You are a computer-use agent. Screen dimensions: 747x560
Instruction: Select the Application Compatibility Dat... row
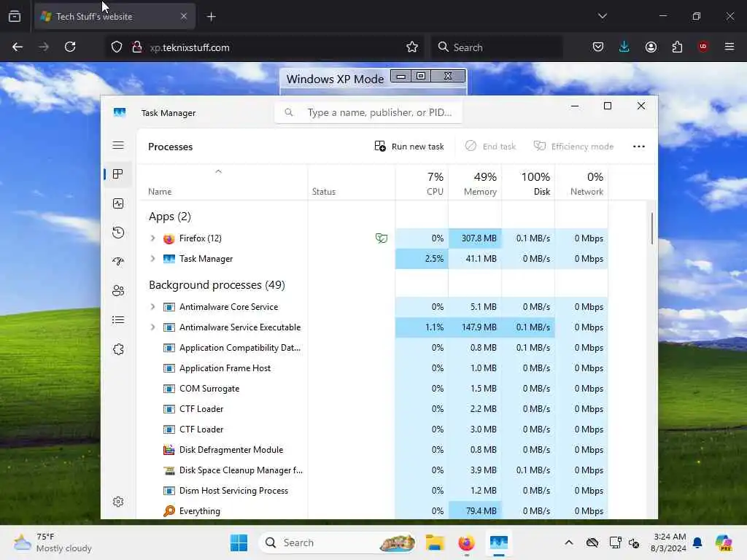[x=373, y=348]
